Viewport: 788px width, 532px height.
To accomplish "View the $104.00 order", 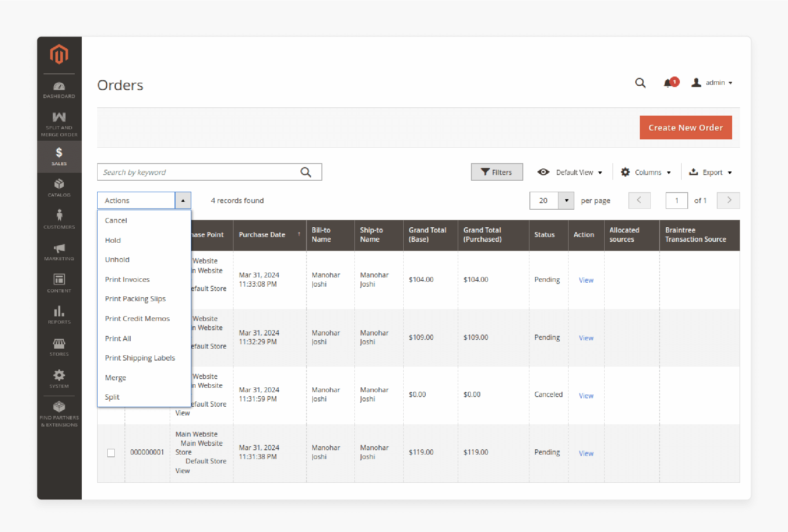I will coord(586,280).
